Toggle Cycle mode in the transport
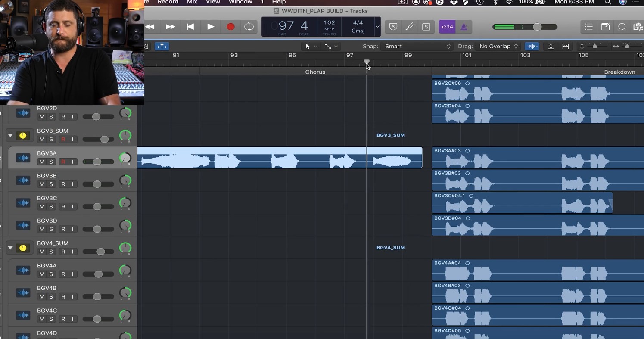Screen dimensions: 644x339 249,27
